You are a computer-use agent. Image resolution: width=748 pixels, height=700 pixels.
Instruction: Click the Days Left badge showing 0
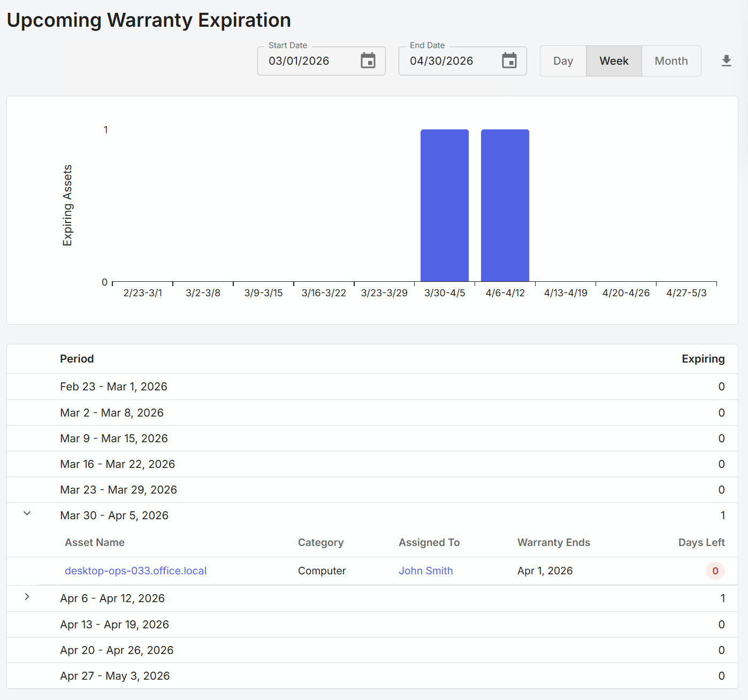pyautogui.click(x=715, y=571)
